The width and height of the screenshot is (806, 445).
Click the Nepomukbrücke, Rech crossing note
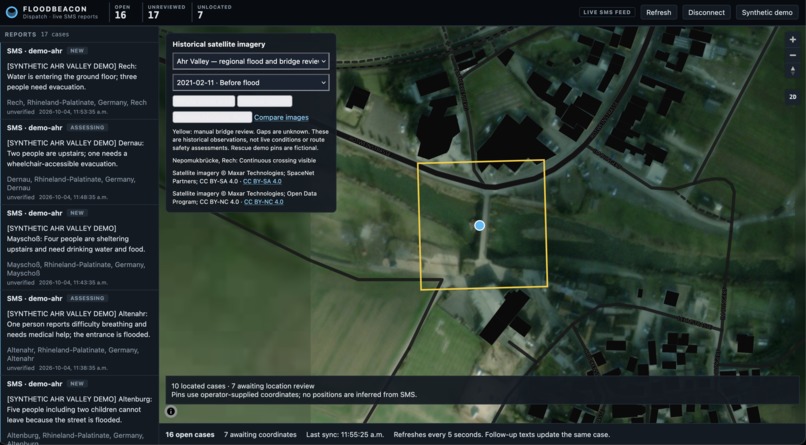click(x=244, y=160)
